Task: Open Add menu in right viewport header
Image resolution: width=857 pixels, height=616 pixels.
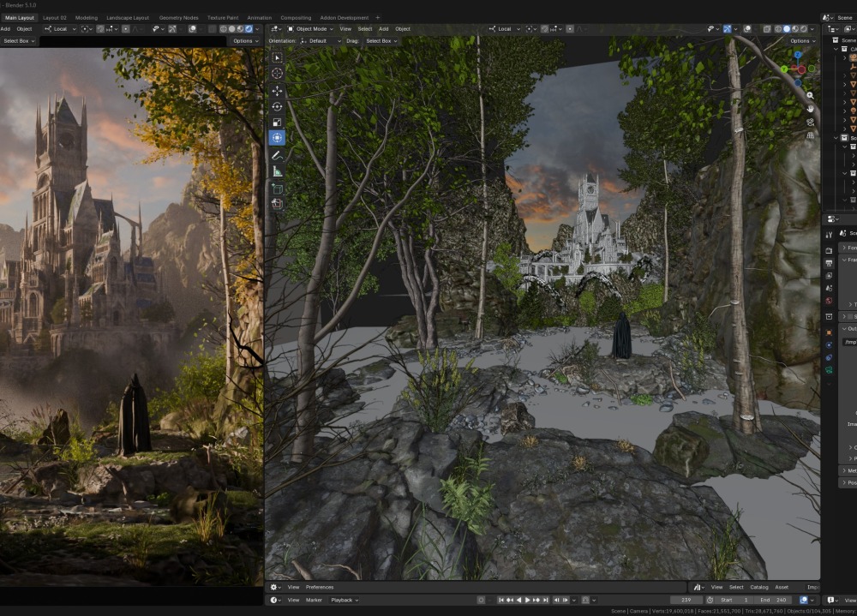Action: point(384,29)
